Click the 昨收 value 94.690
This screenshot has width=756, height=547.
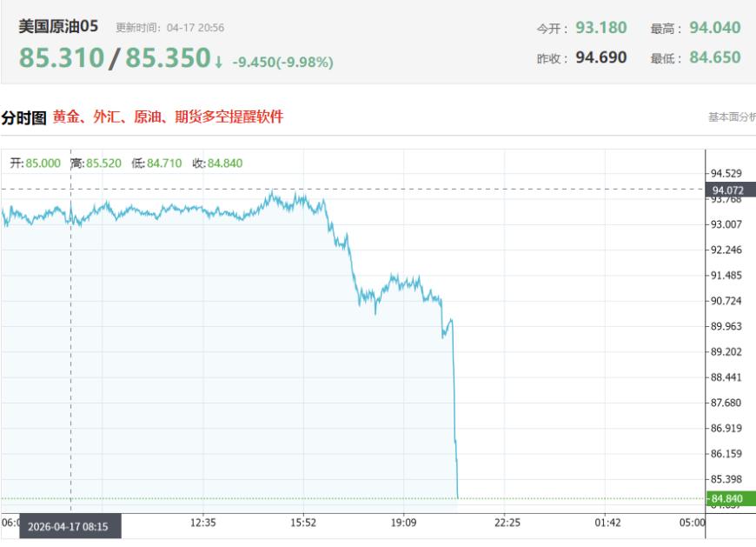point(600,57)
